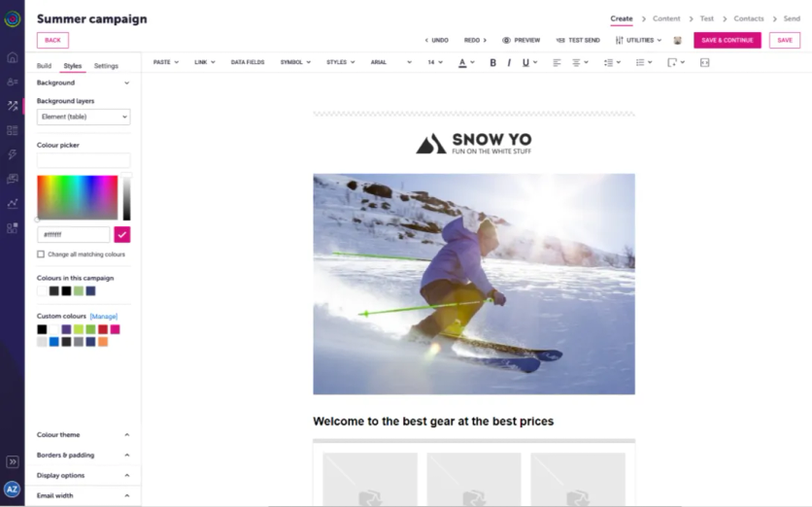Confirm colour with pink checkmark button
Screen dimensions: 812x507
point(122,235)
